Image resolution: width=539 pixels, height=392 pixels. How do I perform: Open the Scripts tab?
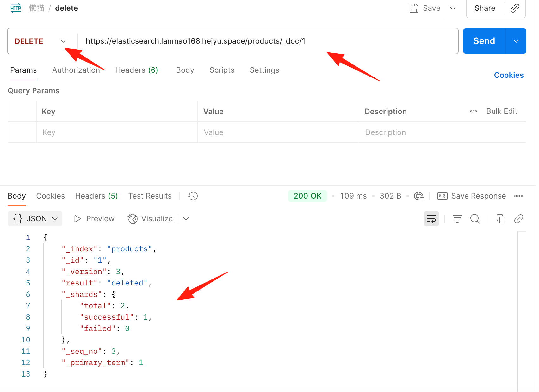(x=222, y=70)
